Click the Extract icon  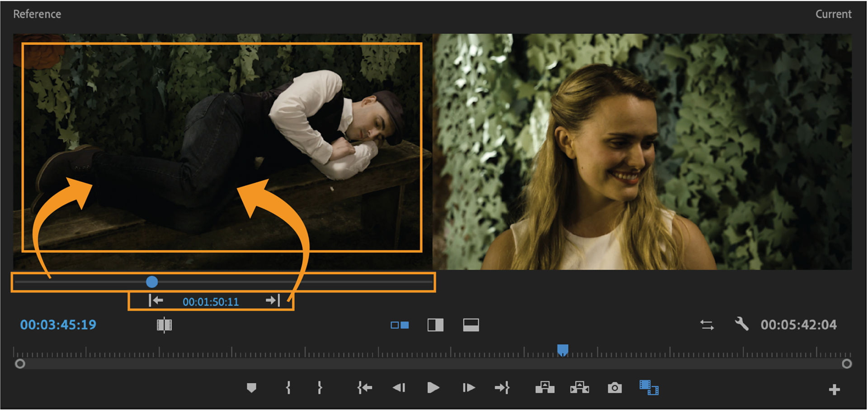pos(580,388)
